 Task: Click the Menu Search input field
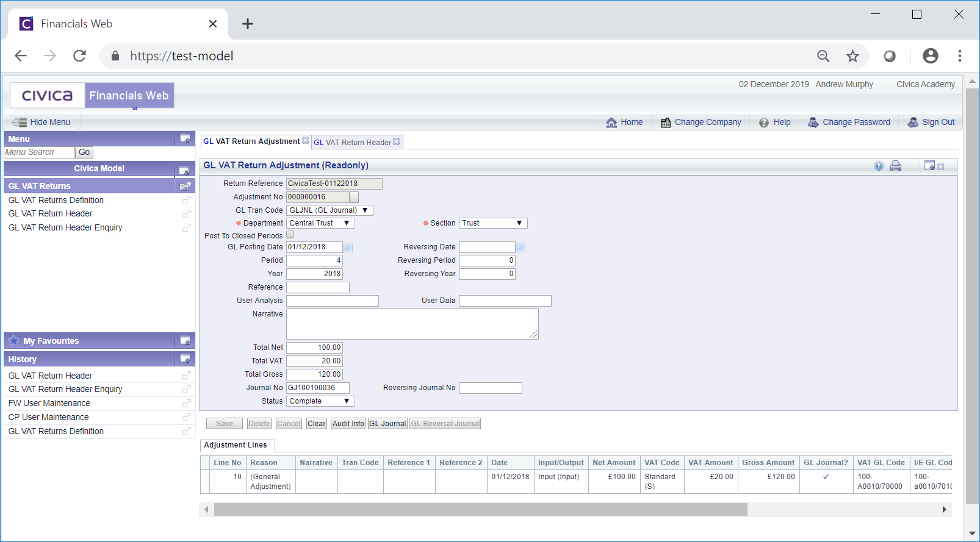(x=40, y=152)
